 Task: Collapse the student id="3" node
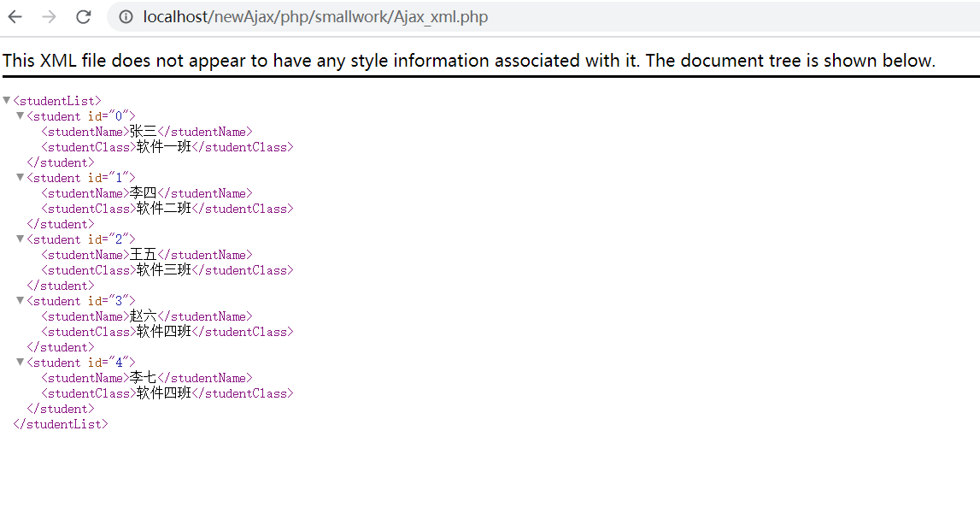pyautogui.click(x=20, y=300)
